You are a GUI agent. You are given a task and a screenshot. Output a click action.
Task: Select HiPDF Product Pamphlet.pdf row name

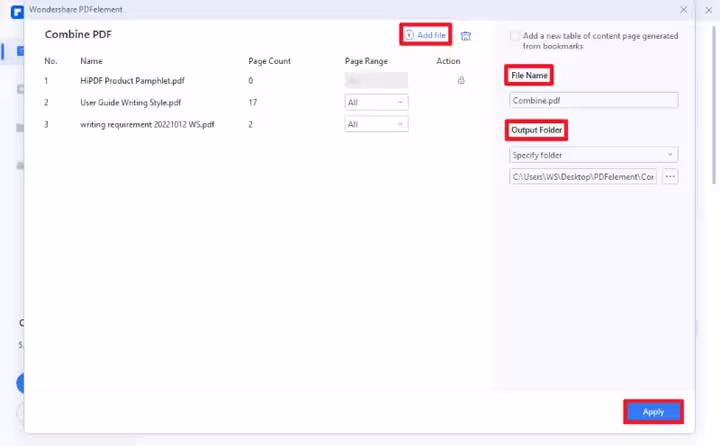click(x=132, y=80)
